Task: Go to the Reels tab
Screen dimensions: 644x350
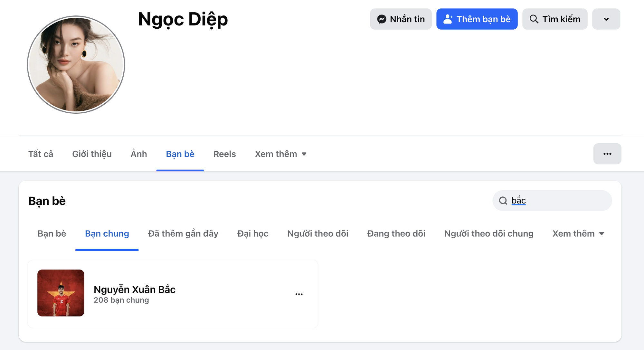Action: [224, 154]
